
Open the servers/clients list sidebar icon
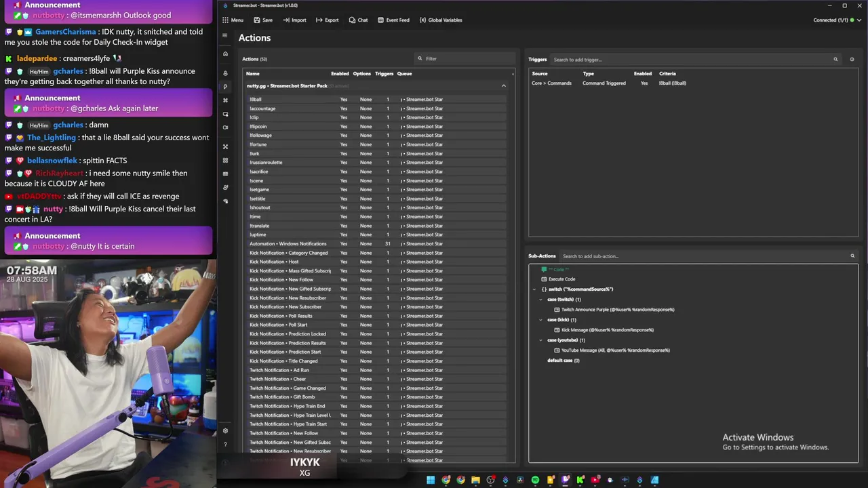(x=225, y=174)
